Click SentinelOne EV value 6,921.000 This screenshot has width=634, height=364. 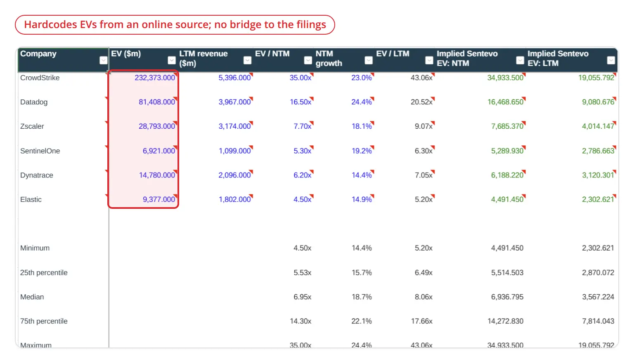coord(159,151)
